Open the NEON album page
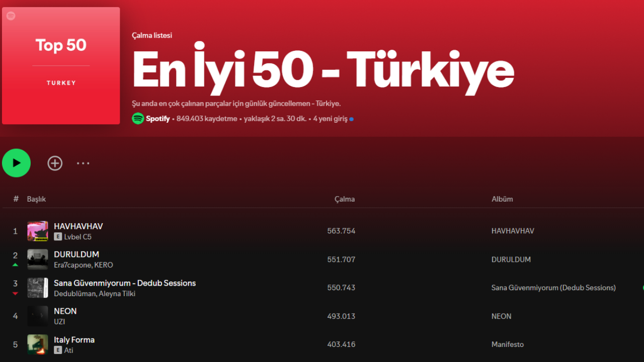 coord(501,316)
